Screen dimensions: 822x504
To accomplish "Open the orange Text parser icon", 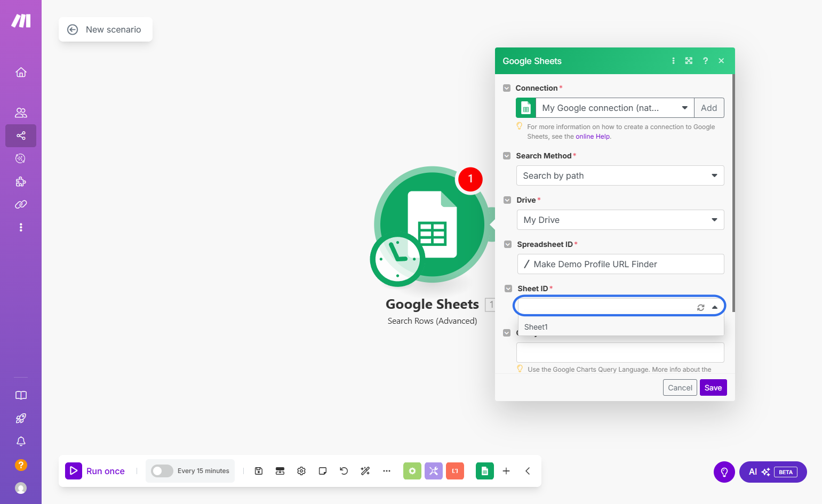I will click(455, 471).
